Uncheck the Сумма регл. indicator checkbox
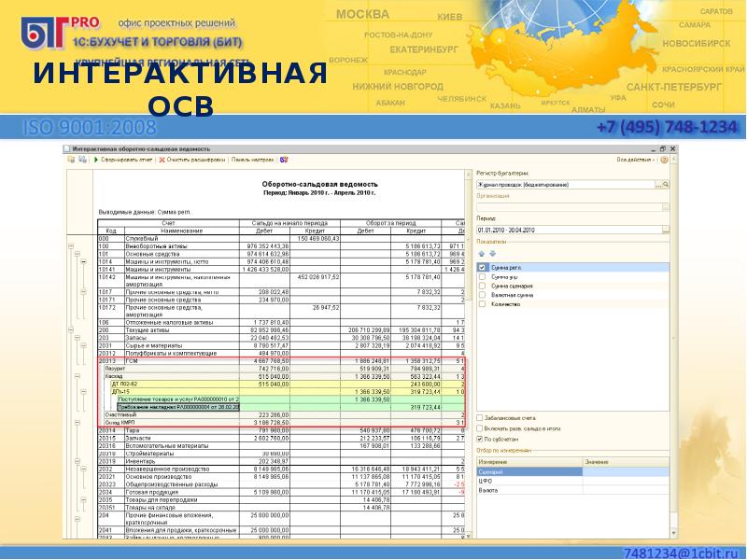 [482, 268]
